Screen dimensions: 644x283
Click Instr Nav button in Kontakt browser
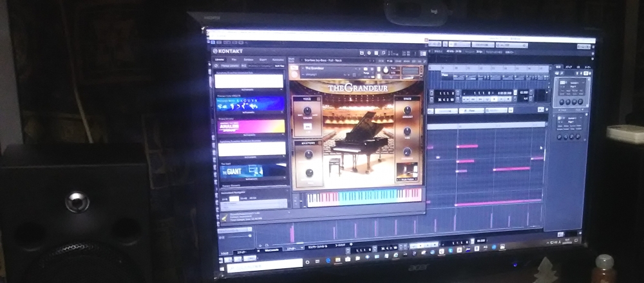tap(279, 66)
